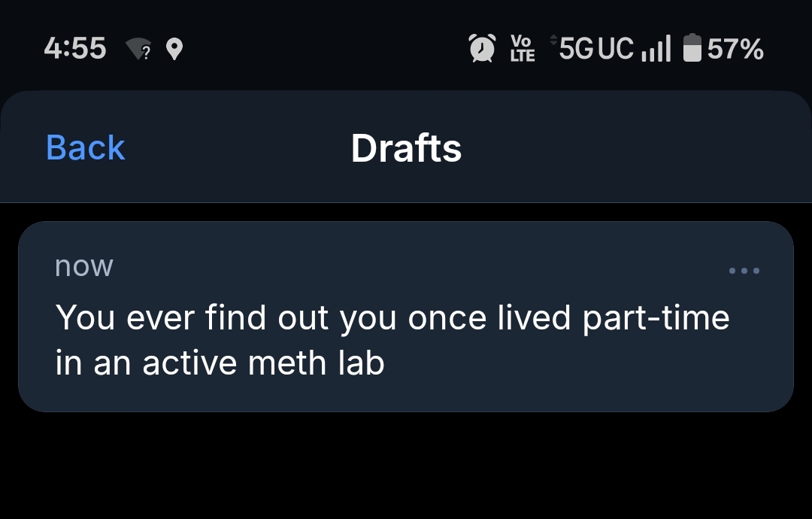This screenshot has height=519, width=812.
Task: Tap the 57% battery percentage
Action: click(x=735, y=50)
